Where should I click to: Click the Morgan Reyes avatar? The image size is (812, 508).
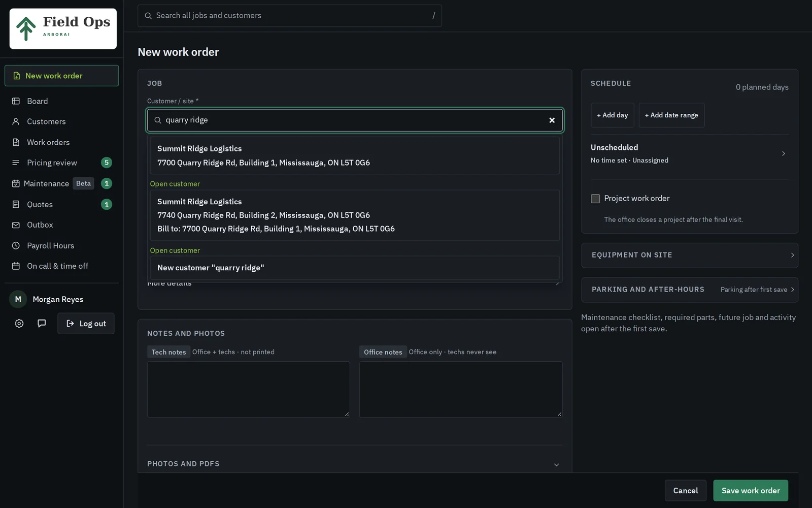18,299
